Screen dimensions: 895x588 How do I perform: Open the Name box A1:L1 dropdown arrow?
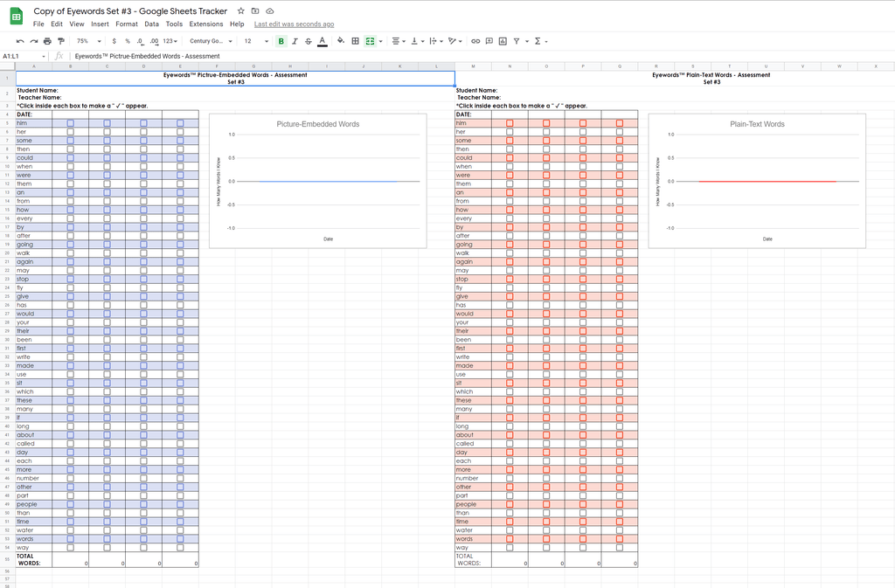tap(43, 57)
